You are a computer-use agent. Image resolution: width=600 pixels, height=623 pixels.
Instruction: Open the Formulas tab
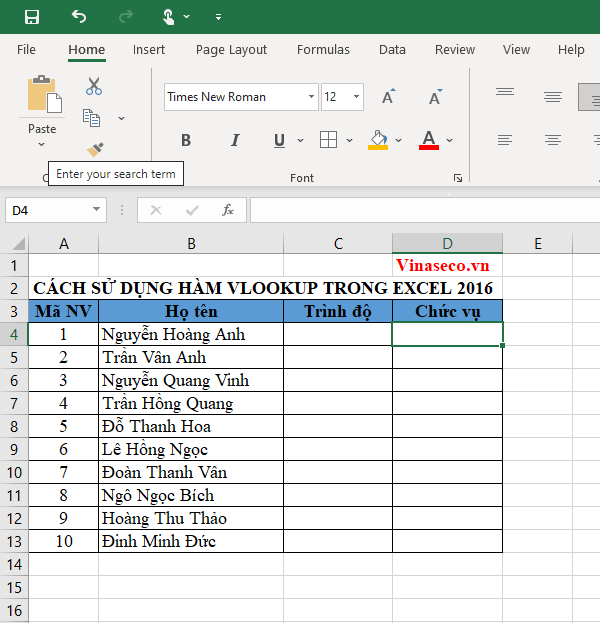coord(323,49)
